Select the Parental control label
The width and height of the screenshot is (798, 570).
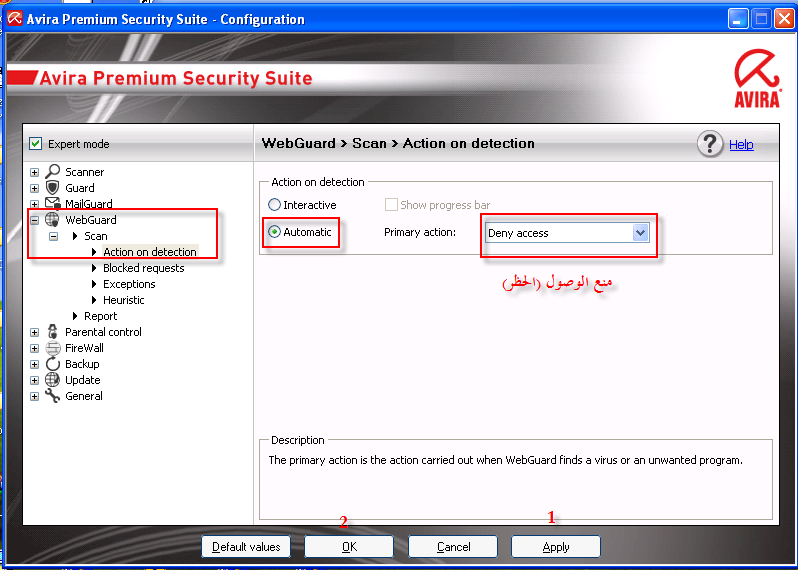(x=103, y=332)
